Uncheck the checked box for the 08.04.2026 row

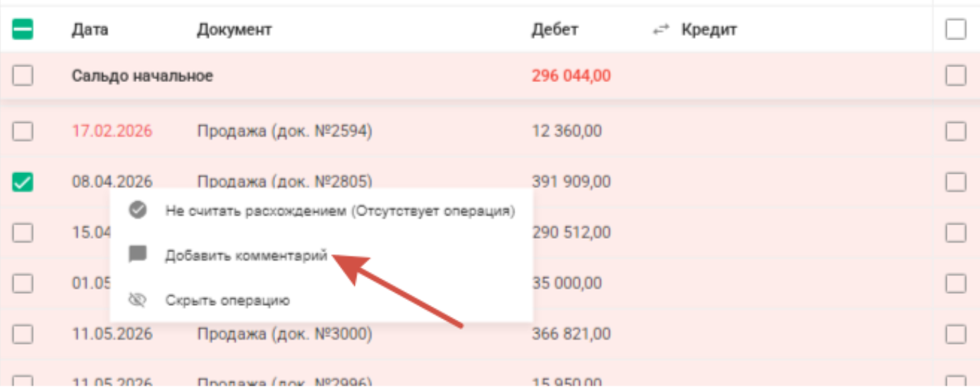pos(23,182)
